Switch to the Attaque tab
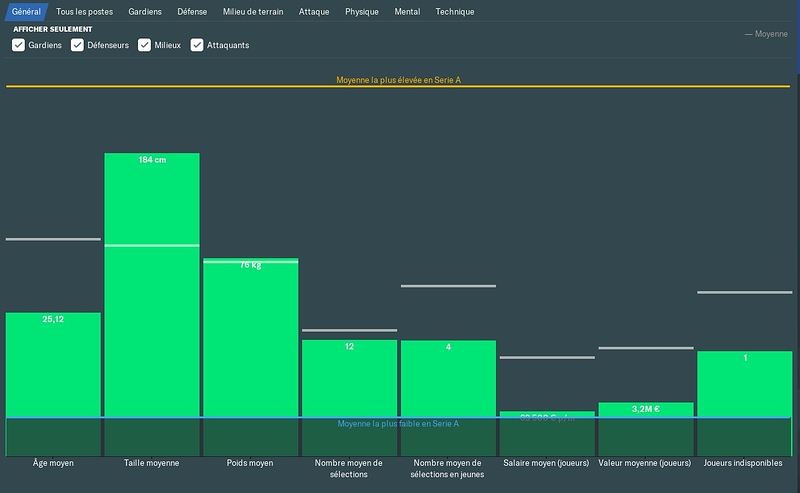The image size is (800, 493). point(314,12)
